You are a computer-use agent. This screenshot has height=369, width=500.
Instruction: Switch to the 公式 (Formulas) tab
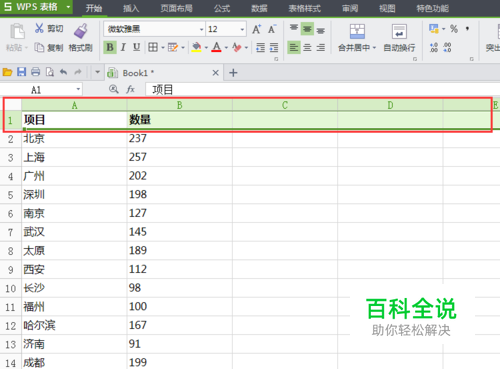click(222, 8)
